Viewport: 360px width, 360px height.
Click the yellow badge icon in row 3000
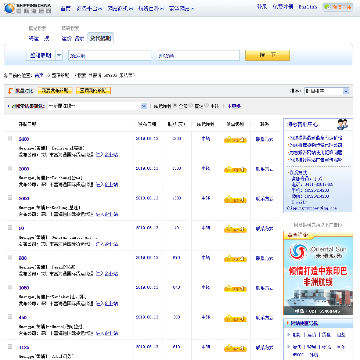pyautogui.click(x=235, y=289)
